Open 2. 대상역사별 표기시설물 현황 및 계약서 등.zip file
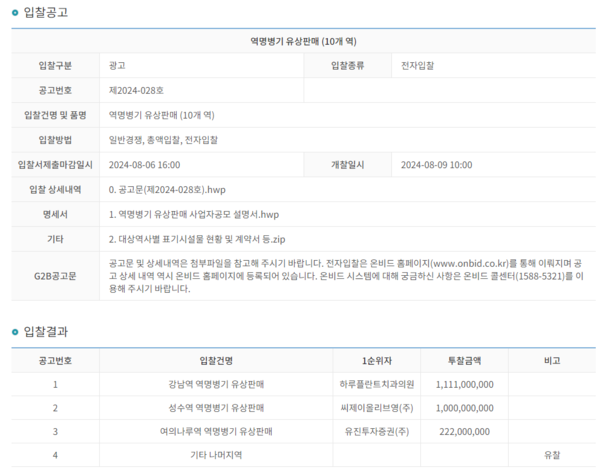The image size is (600, 473). click(197, 240)
